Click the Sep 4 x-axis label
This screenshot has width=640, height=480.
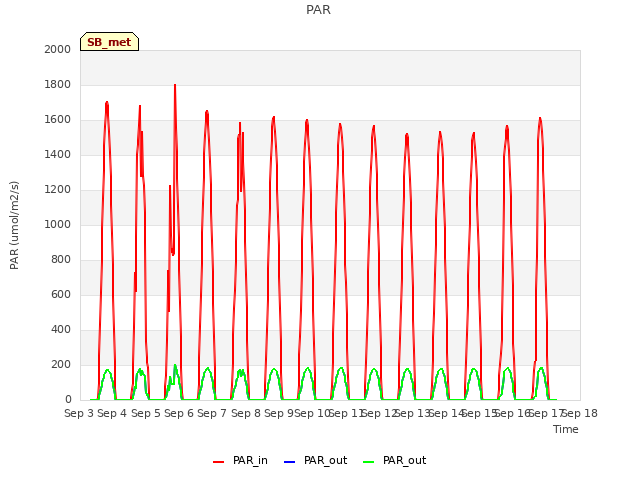point(112,413)
